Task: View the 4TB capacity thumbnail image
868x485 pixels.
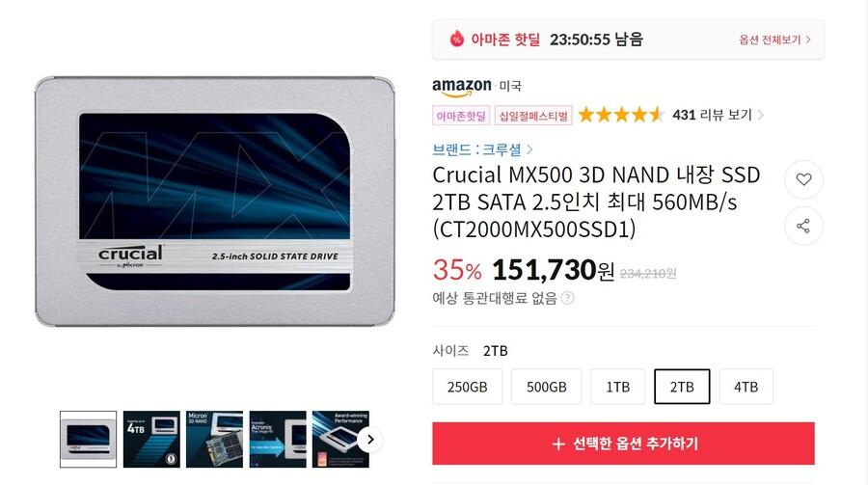Action: pyautogui.click(x=151, y=439)
